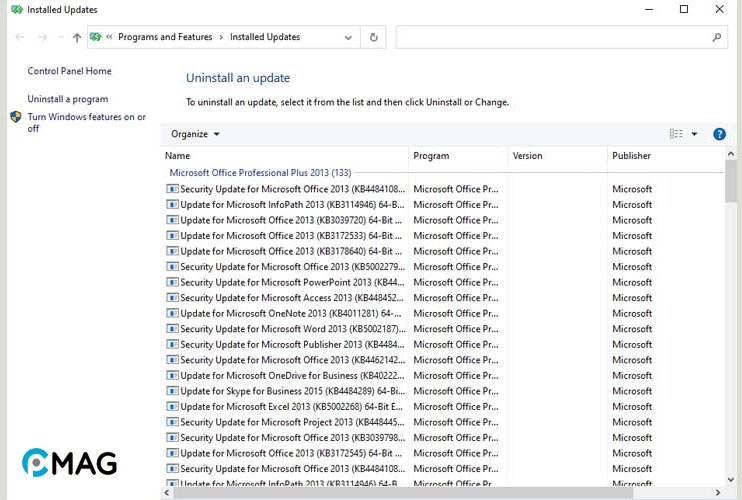
Task: Click icon of PowerPoint 2013 security update
Action: [172, 282]
